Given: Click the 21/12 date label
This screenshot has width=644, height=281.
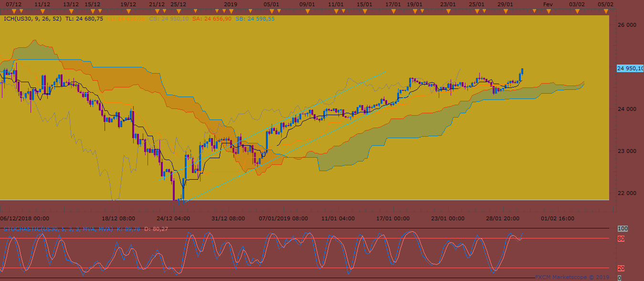Looking at the screenshot, I should coord(157,4).
